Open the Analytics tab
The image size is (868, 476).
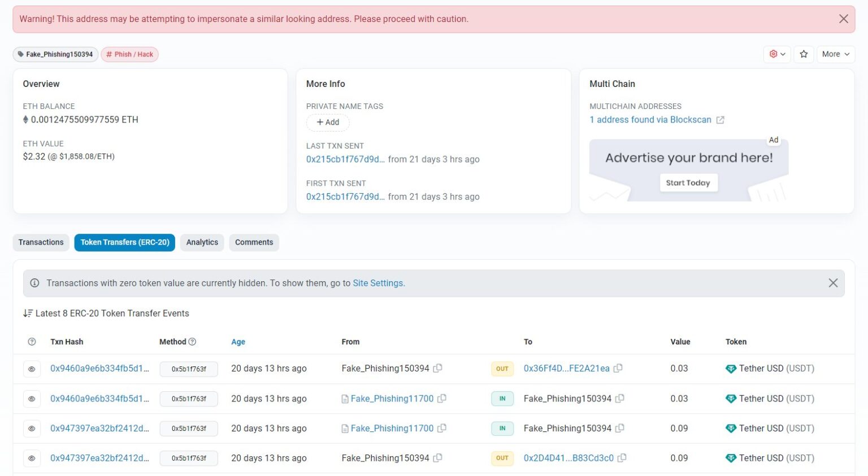(202, 242)
